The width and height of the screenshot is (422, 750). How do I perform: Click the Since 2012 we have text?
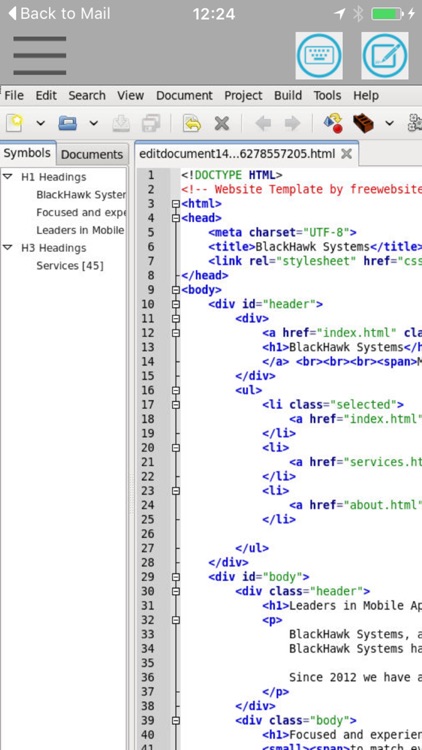coord(355,677)
